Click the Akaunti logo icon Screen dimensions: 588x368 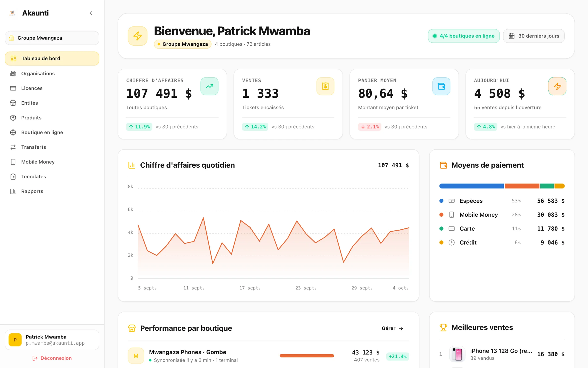pyautogui.click(x=12, y=13)
